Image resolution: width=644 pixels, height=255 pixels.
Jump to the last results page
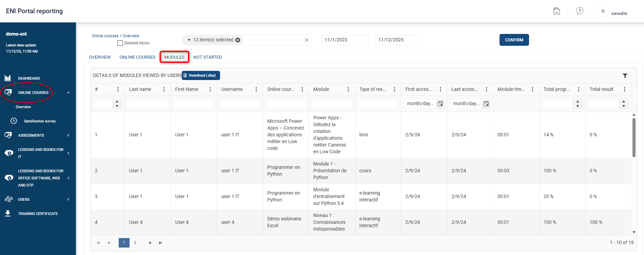[x=160, y=243]
